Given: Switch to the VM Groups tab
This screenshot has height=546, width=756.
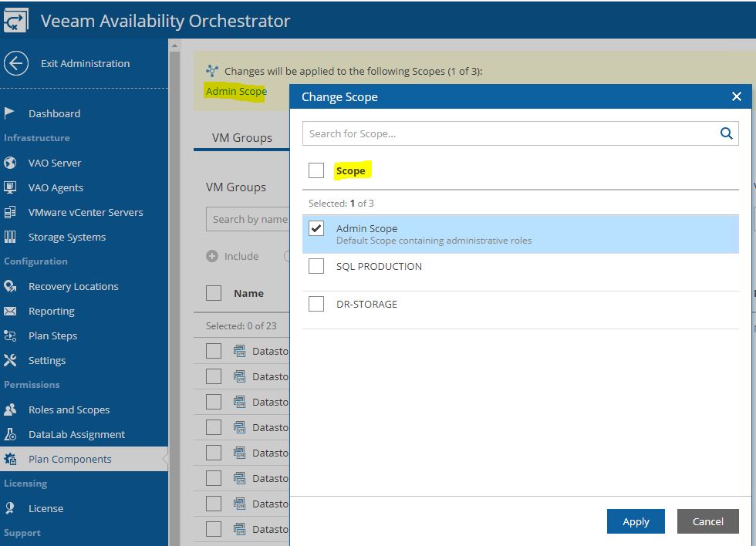Looking at the screenshot, I should click(241, 138).
